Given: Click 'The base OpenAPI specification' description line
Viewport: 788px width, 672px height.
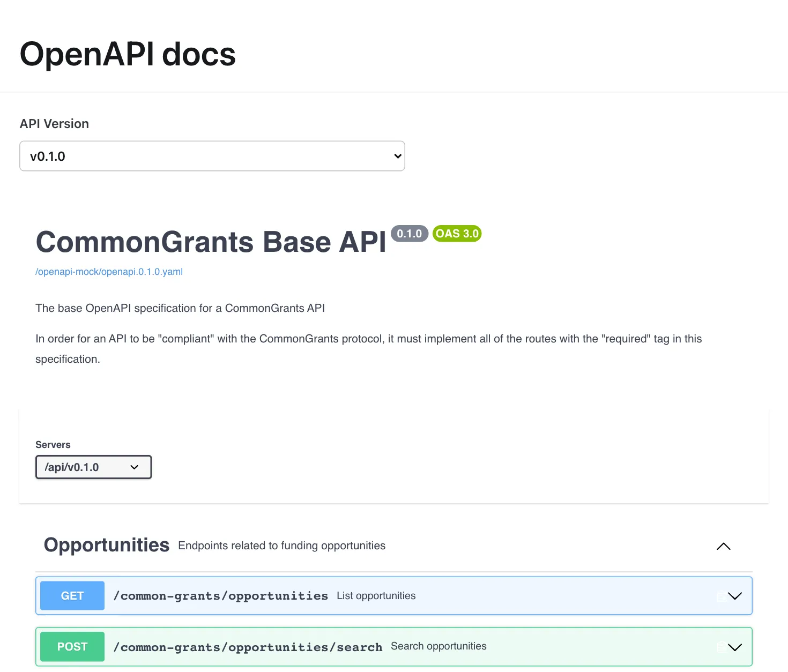Looking at the screenshot, I should tap(180, 308).
